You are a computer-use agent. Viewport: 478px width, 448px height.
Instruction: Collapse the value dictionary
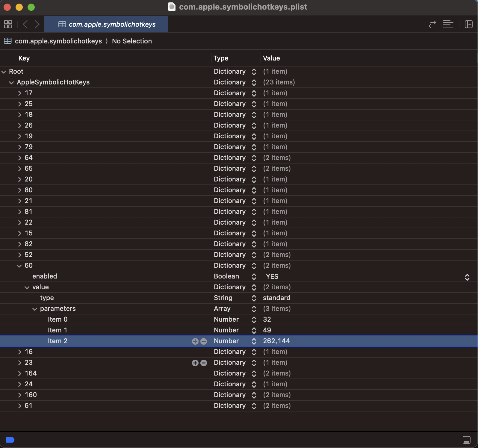[27, 287]
